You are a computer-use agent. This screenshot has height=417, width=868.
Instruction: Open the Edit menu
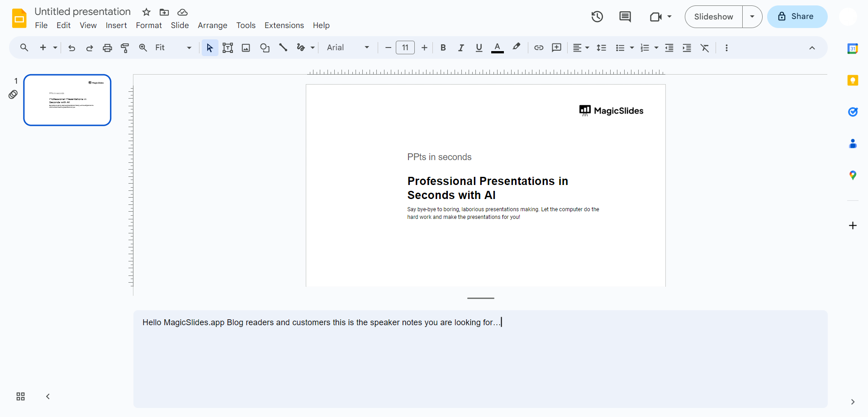(63, 25)
